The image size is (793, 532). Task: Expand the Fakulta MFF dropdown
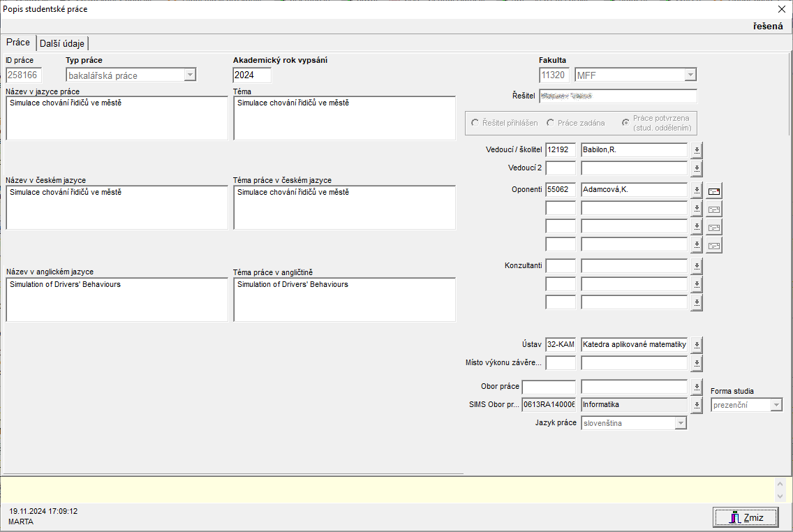point(690,75)
